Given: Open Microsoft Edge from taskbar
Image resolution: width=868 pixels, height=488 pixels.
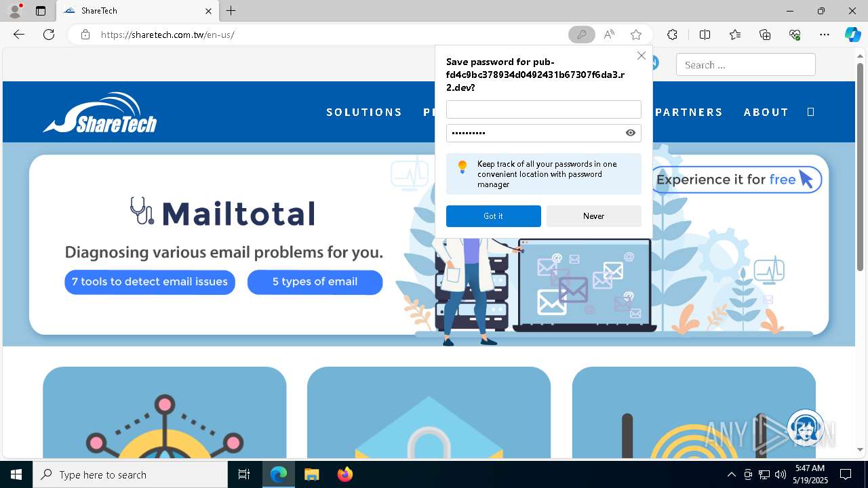Looking at the screenshot, I should 279,474.
